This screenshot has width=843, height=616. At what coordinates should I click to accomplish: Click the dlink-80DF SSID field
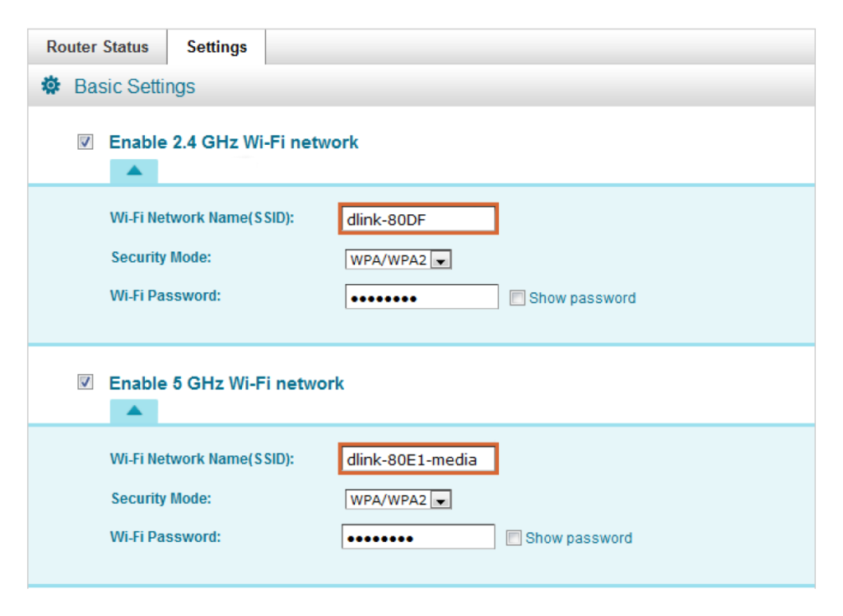418,219
